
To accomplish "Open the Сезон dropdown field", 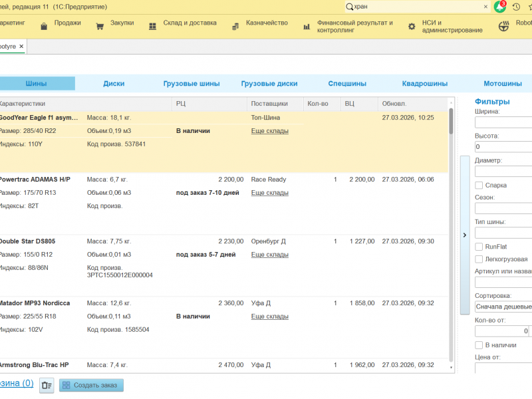I will click(x=503, y=208).
